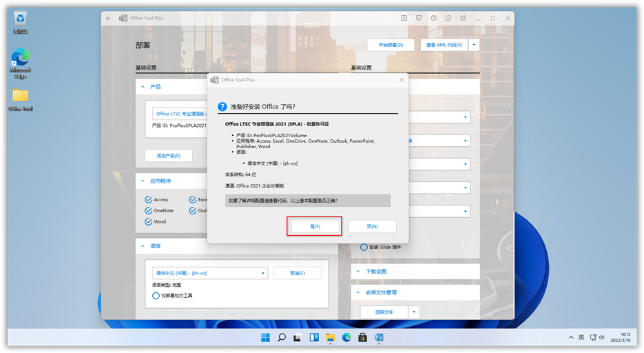Open Widgets from taskbar
The width and height of the screenshot is (644, 353).
click(x=314, y=338)
